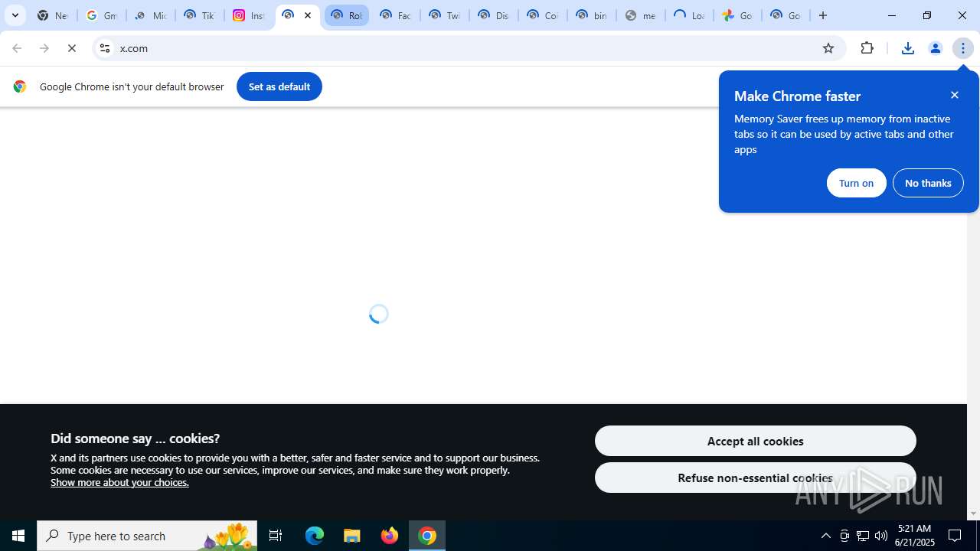Open Show more about your choices link
Screen dimensions: 980x551
[x=119, y=482]
